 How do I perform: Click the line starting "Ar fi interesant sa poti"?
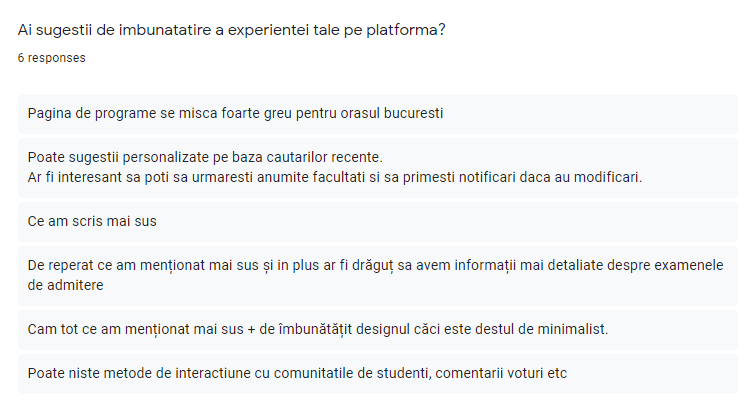pyautogui.click(x=334, y=177)
